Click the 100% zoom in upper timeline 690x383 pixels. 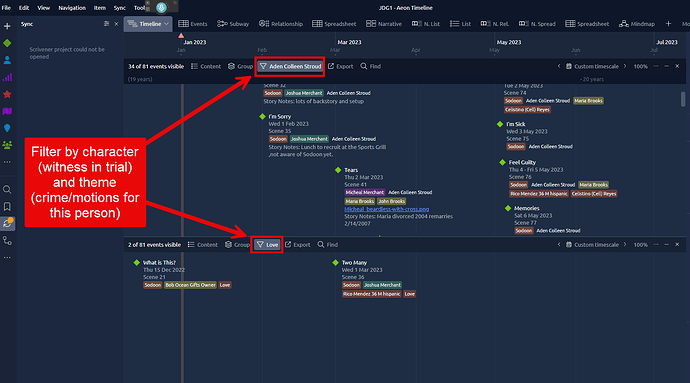click(640, 66)
